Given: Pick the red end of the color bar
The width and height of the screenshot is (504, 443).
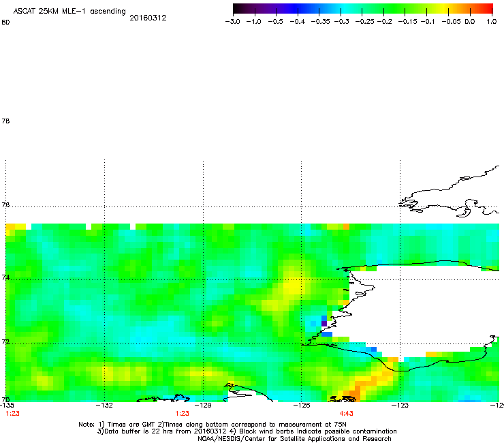Looking at the screenshot, I should 488,8.
